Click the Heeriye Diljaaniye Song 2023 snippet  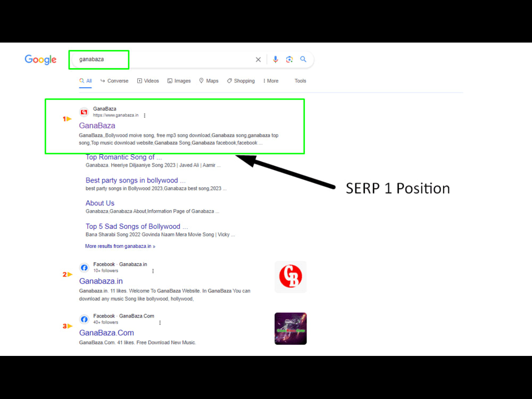tap(153, 165)
